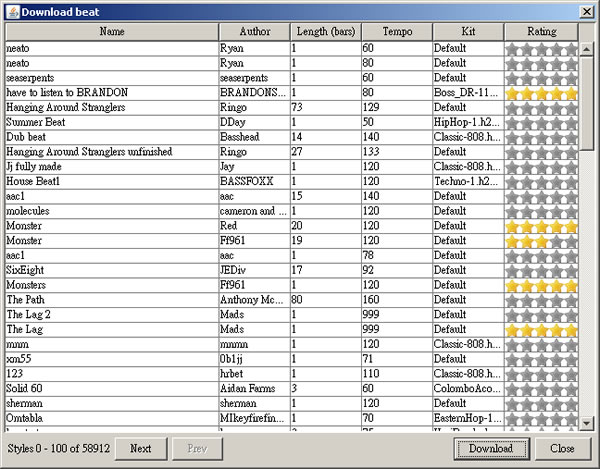600x469 pixels.
Task: Click gray rating stars of Omtabla
Action: (x=541, y=419)
